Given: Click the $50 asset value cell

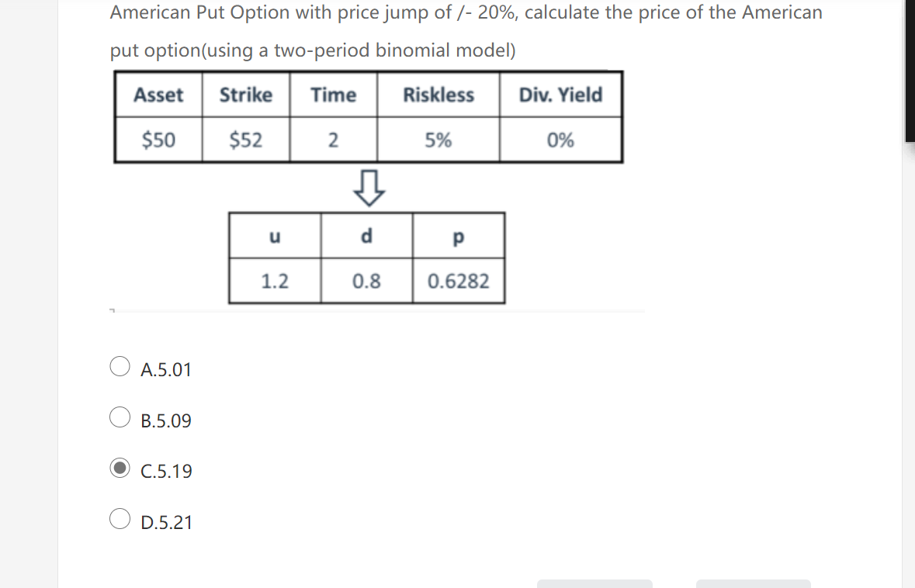Looking at the screenshot, I should coord(158,140).
